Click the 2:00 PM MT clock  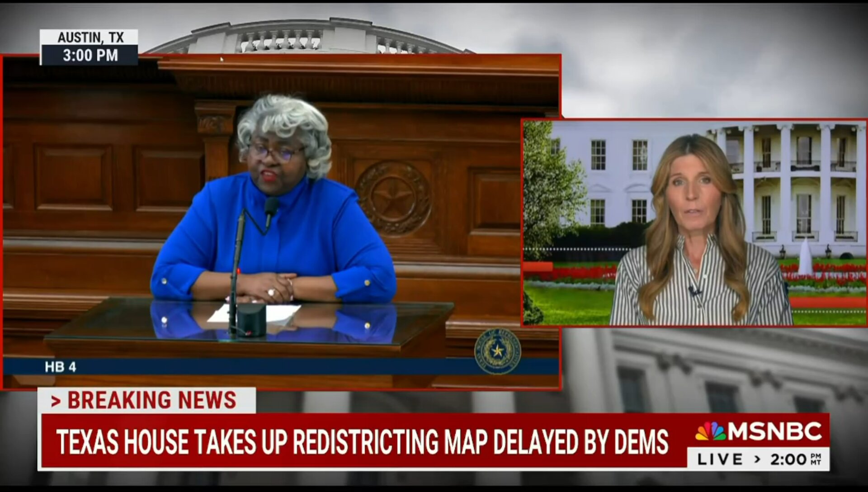pyautogui.click(x=796, y=459)
